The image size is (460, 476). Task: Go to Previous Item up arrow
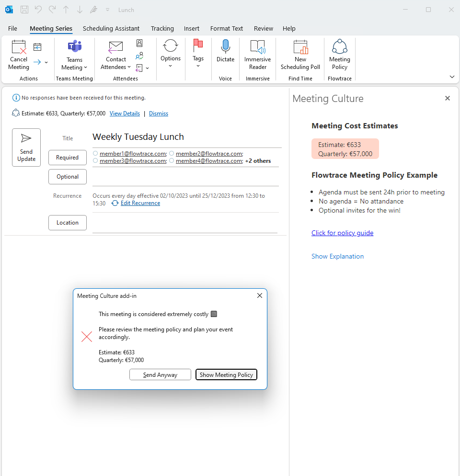tap(66, 10)
